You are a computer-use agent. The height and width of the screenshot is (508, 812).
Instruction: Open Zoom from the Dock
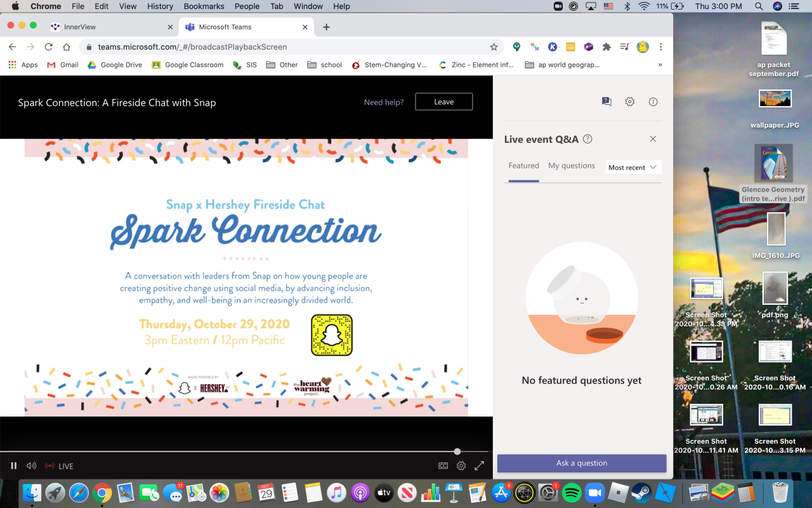pos(595,493)
